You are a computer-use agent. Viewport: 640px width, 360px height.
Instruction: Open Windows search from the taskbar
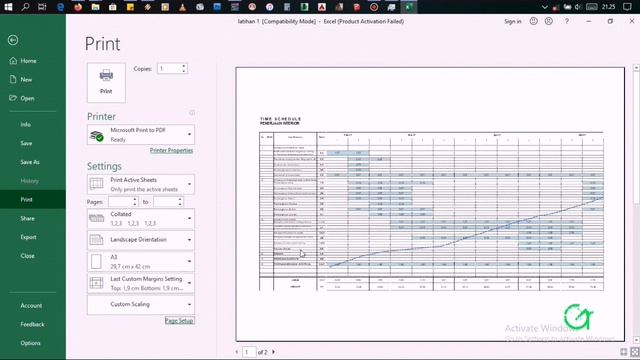[x=25, y=7]
